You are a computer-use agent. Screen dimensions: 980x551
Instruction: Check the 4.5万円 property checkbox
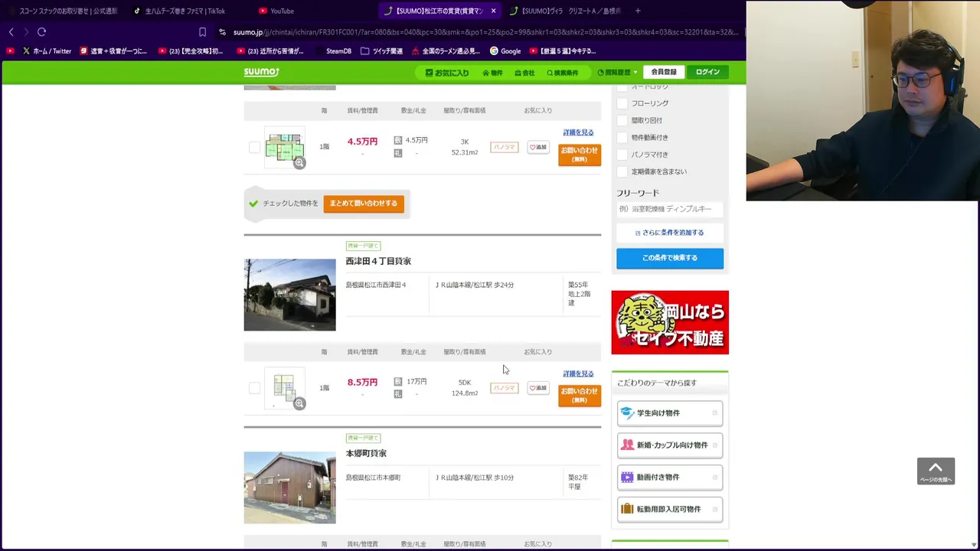point(254,147)
